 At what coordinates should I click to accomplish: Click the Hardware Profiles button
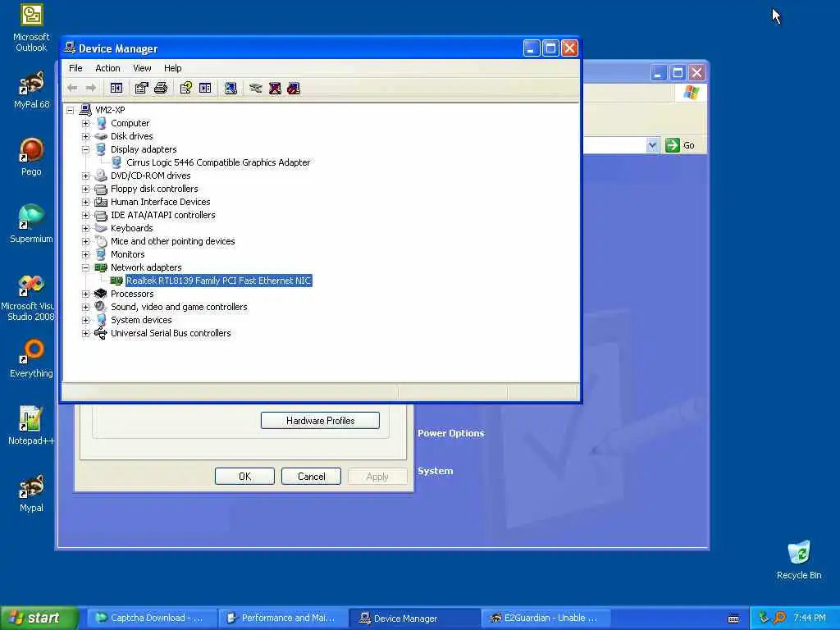321,421
